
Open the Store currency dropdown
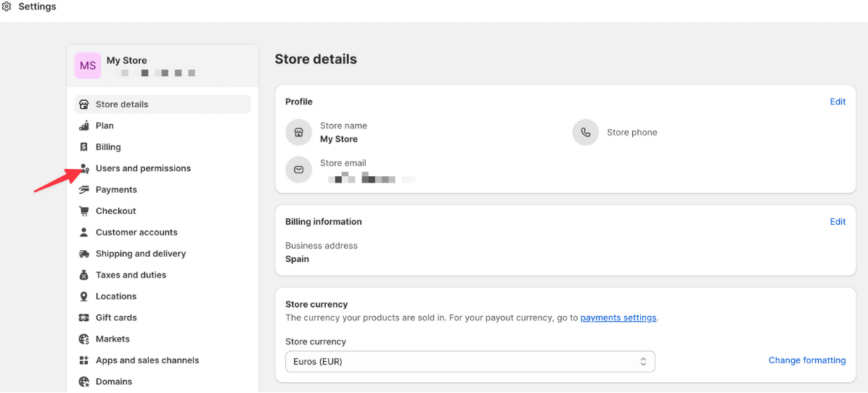click(x=470, y=362)
